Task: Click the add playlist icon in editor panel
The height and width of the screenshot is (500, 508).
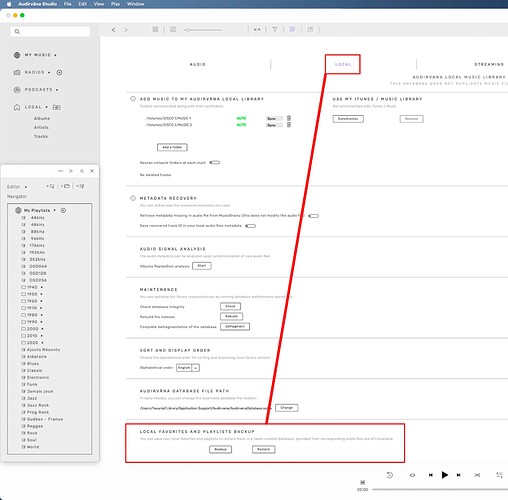Action: [x=50, y=186]
